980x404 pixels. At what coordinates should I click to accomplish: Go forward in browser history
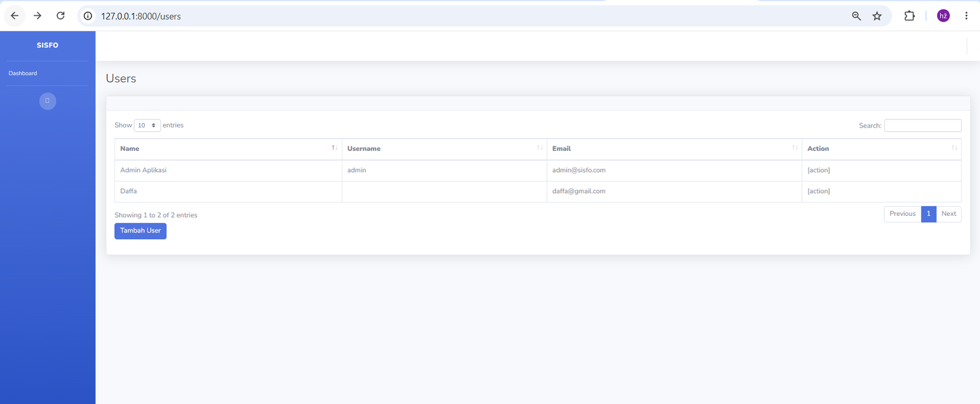37,16
